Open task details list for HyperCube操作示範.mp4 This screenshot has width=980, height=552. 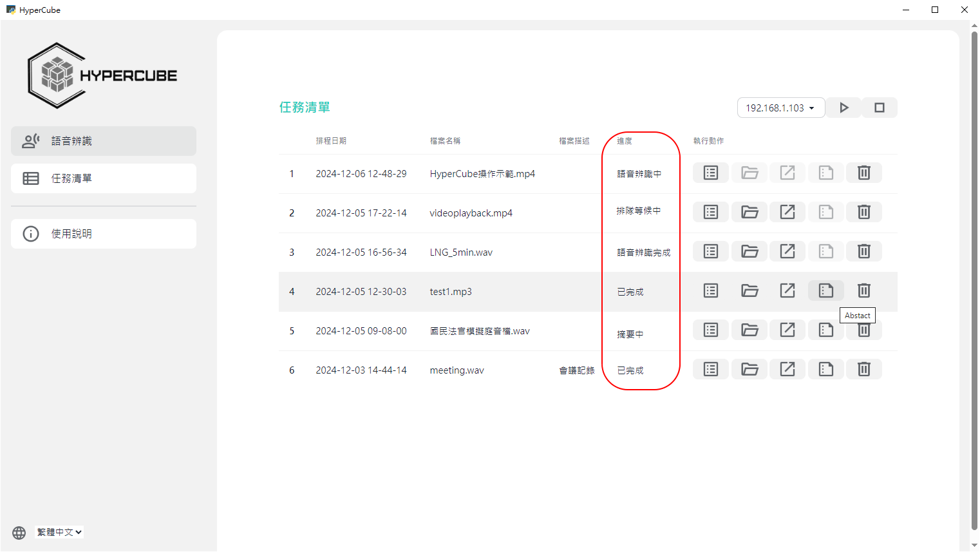(x=711, y=173)
